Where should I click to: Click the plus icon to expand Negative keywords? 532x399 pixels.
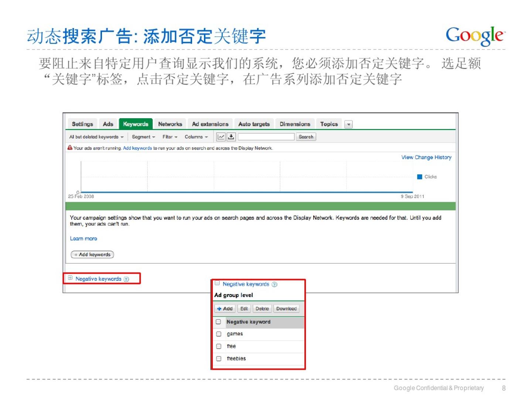[x=70, y=278]
